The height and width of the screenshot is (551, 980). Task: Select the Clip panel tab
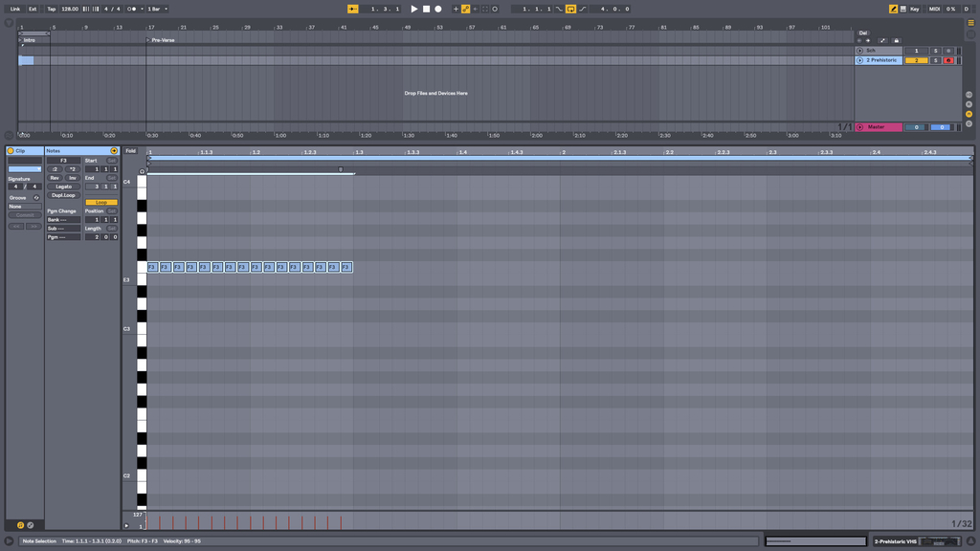coord(21,149)
